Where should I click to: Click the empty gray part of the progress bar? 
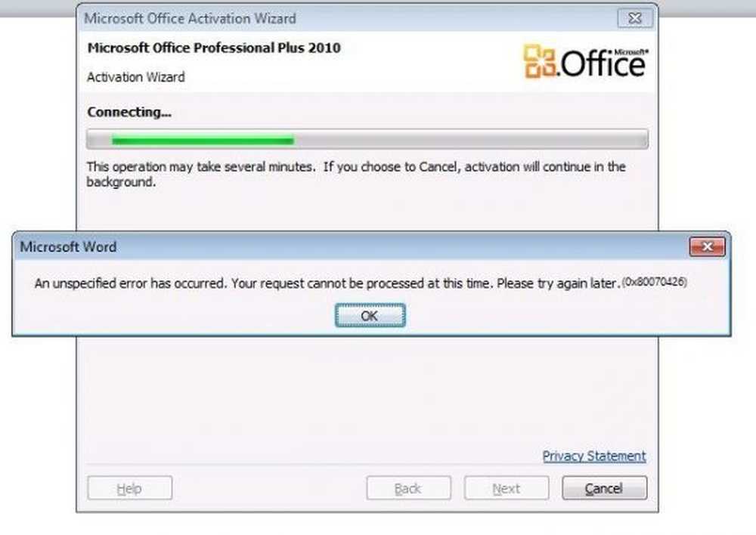[471, 140]
